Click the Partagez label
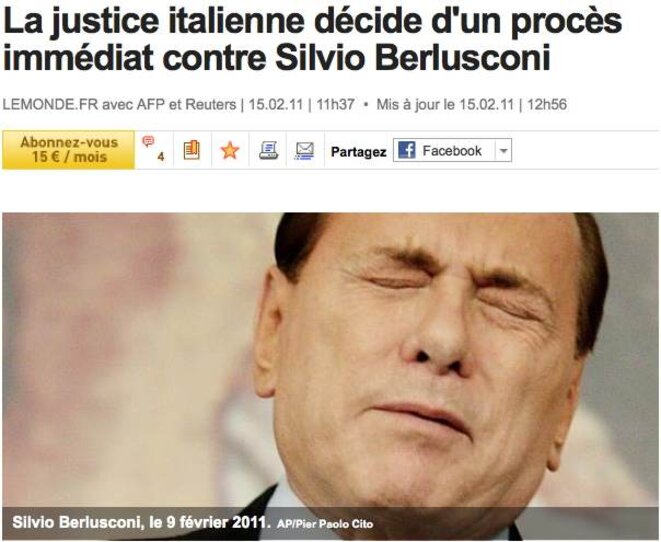 359,152
